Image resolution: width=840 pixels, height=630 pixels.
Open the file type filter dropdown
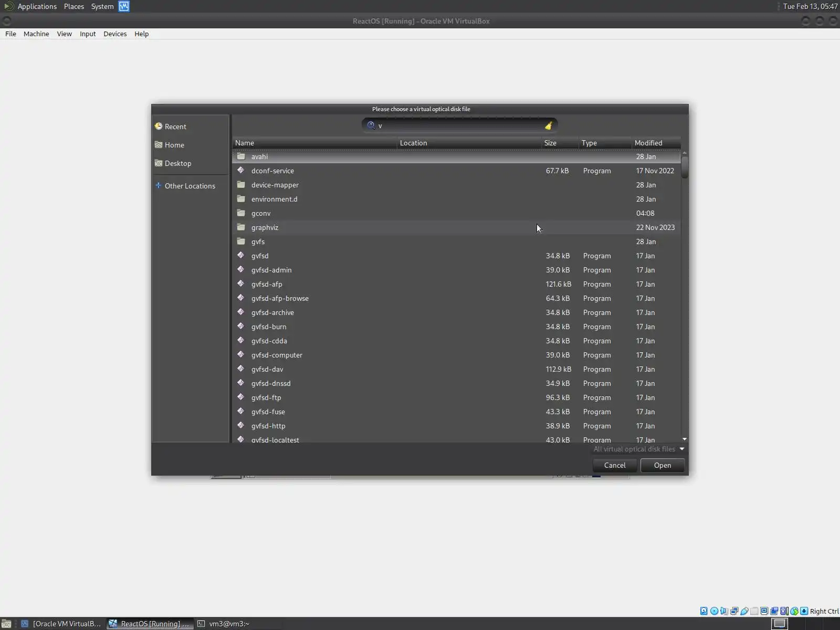click(x=639, y=449)
